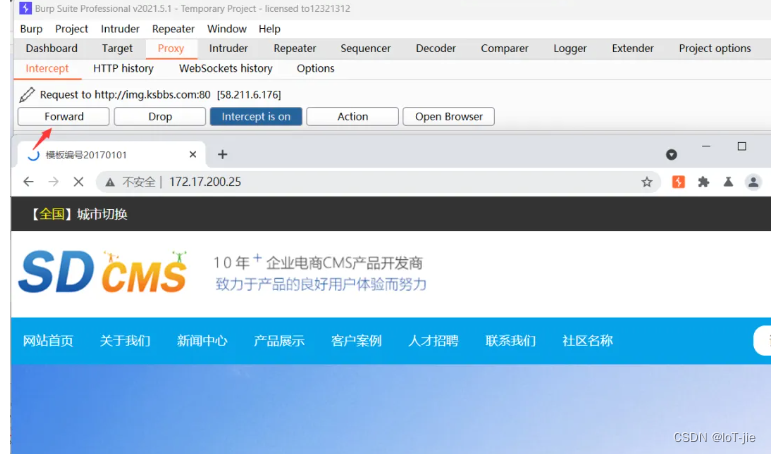This screenshot has height=454, width=771.
Task: Click the SD CMS logo
Action: tap(103, 271)
